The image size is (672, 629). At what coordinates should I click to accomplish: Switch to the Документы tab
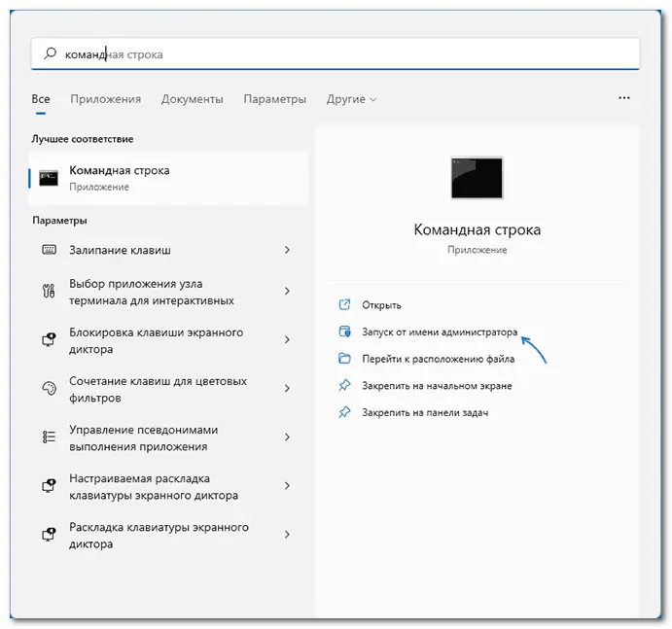(x=192, y=99)
